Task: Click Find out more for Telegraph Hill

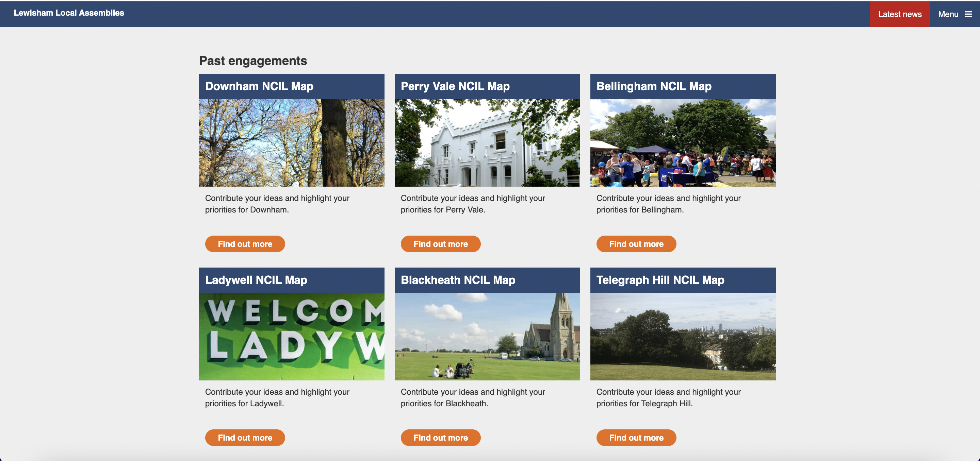Action: 636,437
